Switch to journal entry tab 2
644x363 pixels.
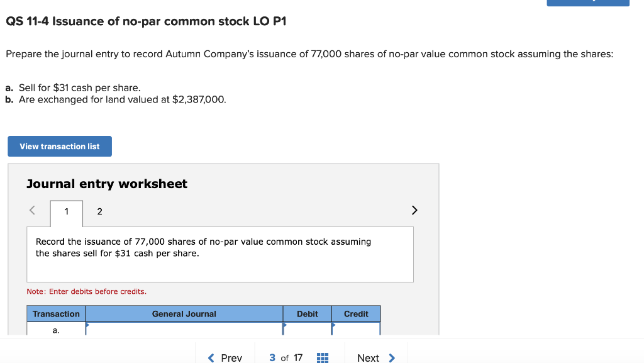point(99,212)
